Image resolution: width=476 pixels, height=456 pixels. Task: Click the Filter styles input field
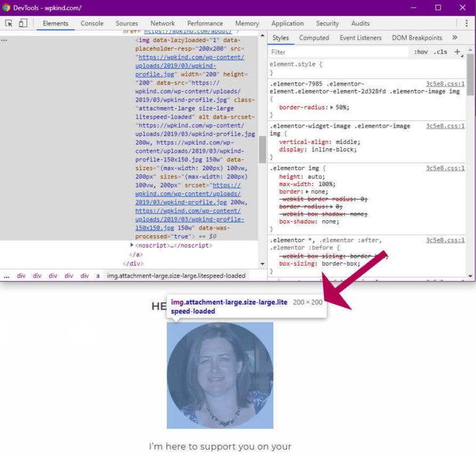point(338,52)
